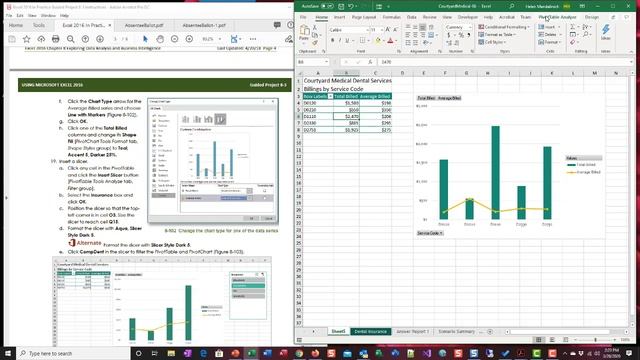Open the Page Layout ribbon tab
The image size is (640, 360).
coord(364,17)
